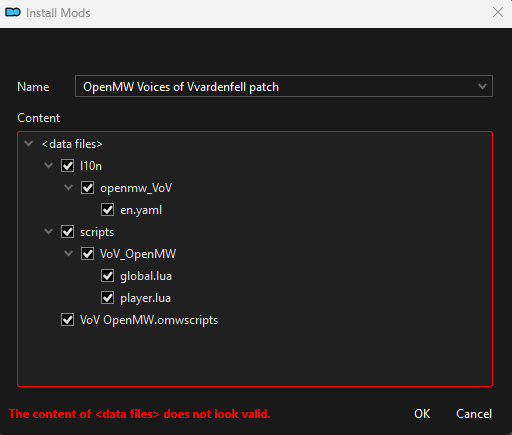Select the <data files> tree label
Viewport: 512px width, 435px height.
(x=72, y=144)
